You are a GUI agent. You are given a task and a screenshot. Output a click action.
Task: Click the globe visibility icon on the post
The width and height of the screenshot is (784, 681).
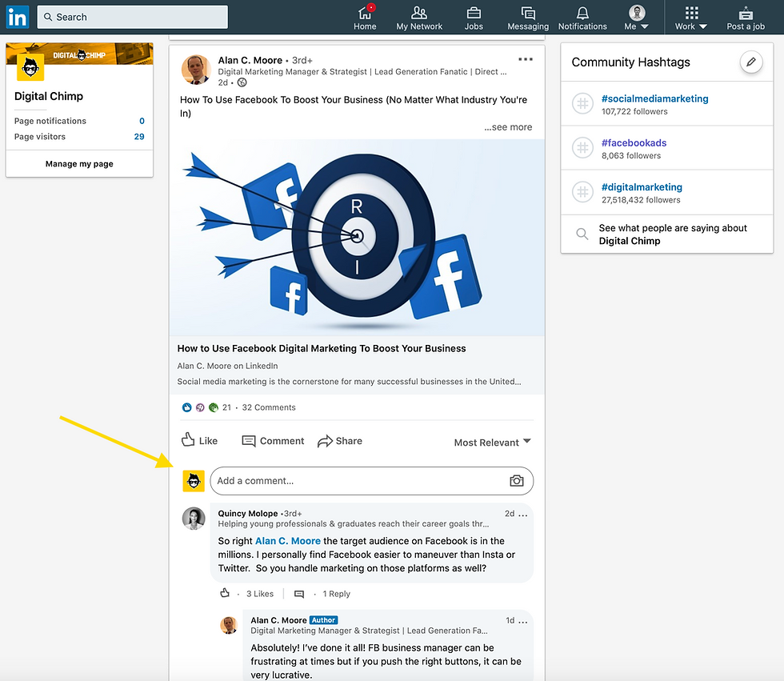point(242,82)
